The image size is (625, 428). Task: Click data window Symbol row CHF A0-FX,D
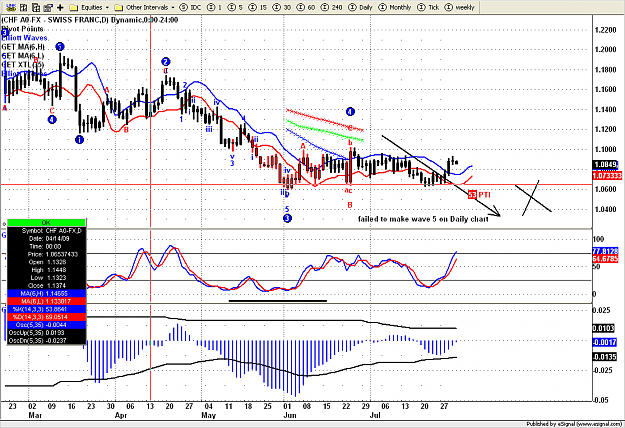tap(47, 231)
